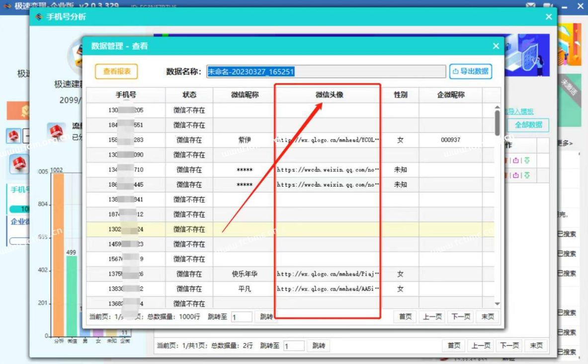Click 女 gender in the 平凡 row

(401, 289)
